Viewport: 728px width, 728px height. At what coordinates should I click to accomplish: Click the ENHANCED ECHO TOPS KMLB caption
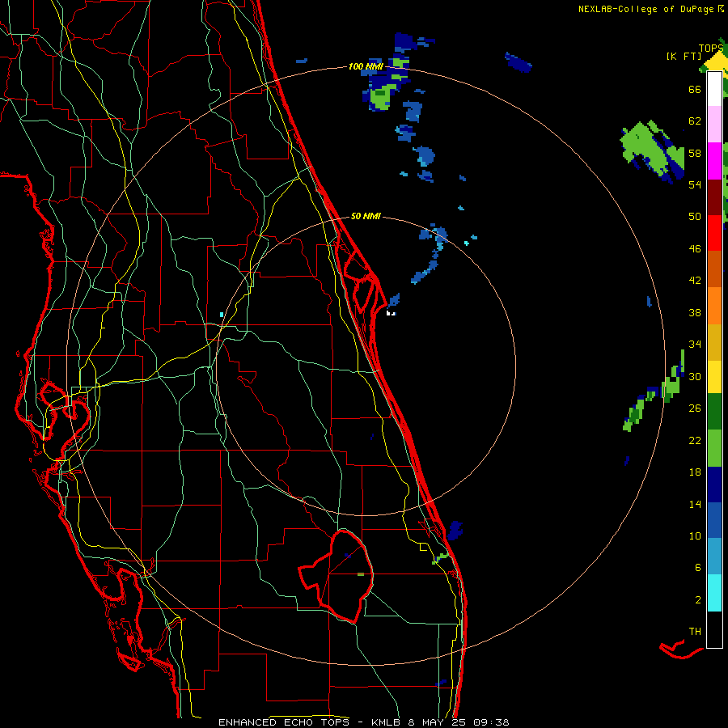coord(363,722)
